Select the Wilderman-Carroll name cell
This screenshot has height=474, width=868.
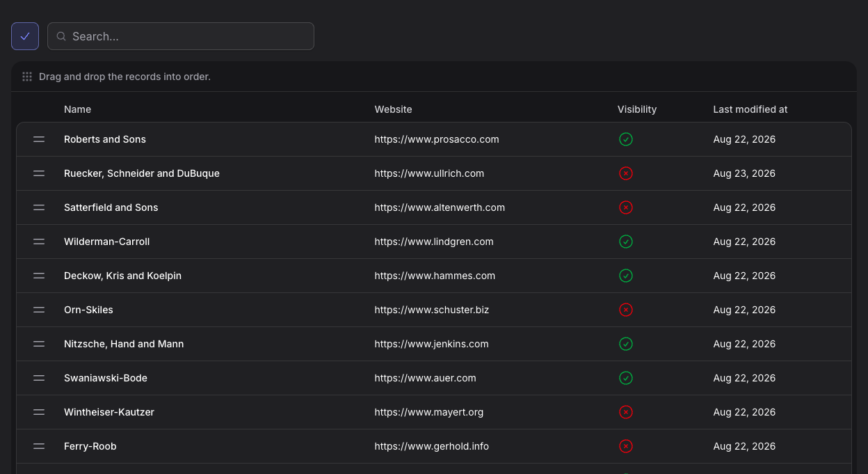click(x=107, y=242)
